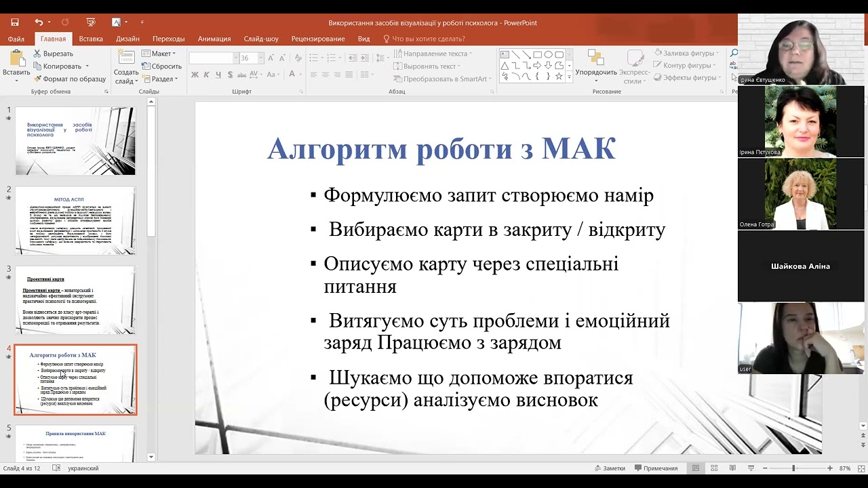Increase font size with larger A

(272, 58)
